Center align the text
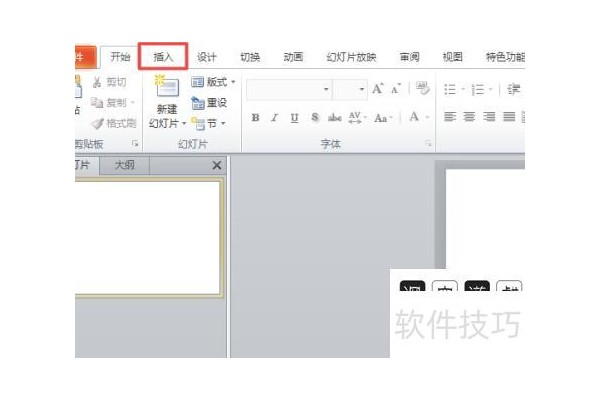This screenshot has height=400, width=600. [x=469, y=116]
